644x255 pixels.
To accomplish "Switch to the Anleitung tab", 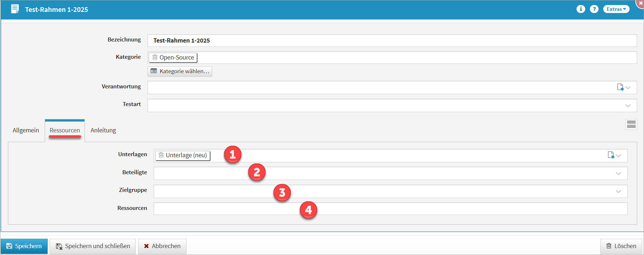I will click(x=103, y=130).
